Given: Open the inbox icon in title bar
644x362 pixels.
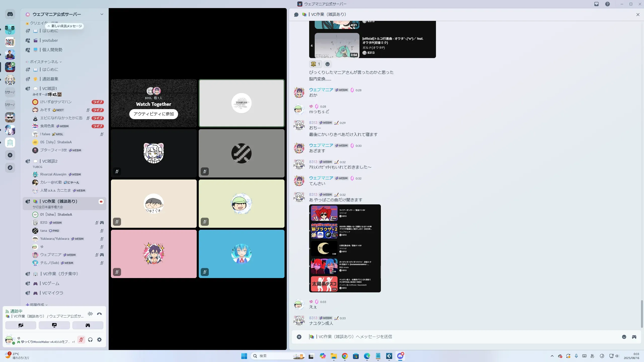Looking at the screenshot, I should pyautogui.click(x=596, y=4).
